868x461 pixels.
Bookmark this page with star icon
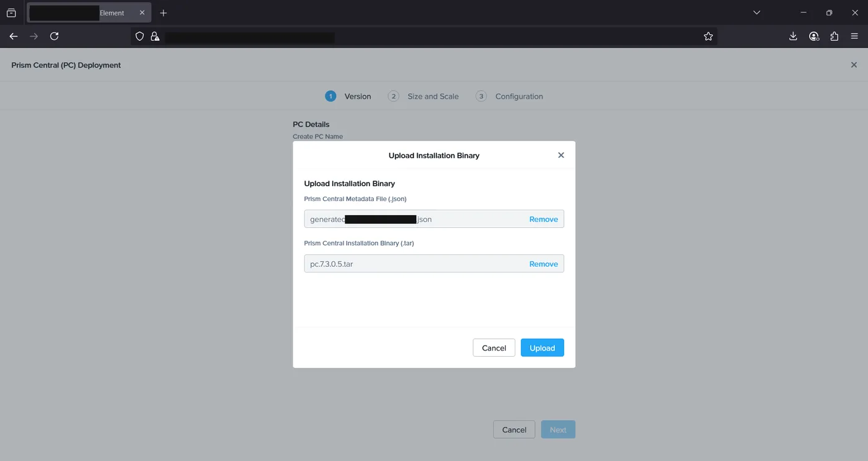[x=709, y=37]
